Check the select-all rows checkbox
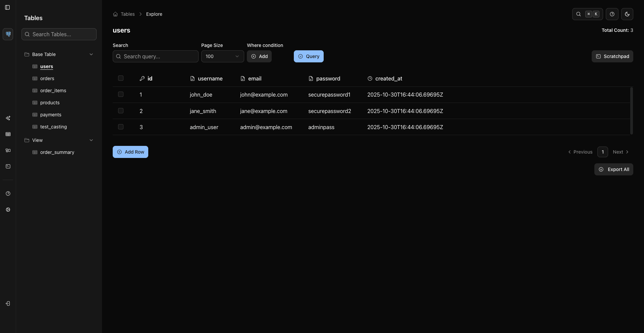644x333 pixels. (121, 78)
